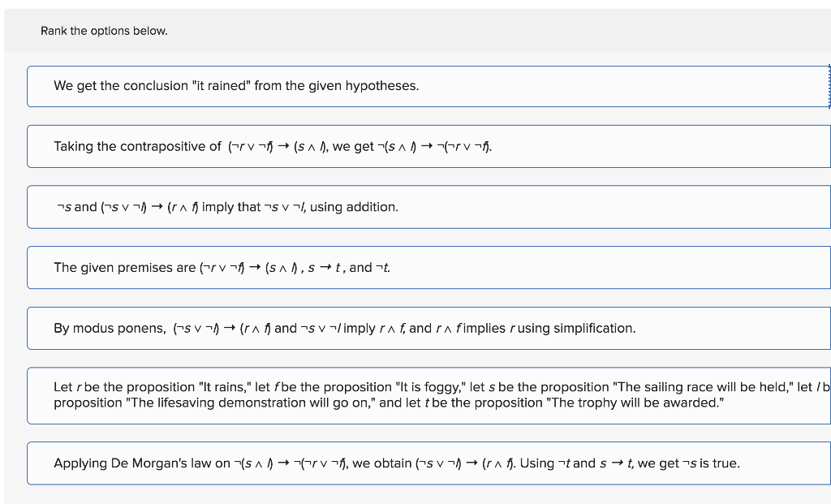Click r ∧ f implies r simplification text
This screenshot has height=504, width=831.
tap(475, 328)
